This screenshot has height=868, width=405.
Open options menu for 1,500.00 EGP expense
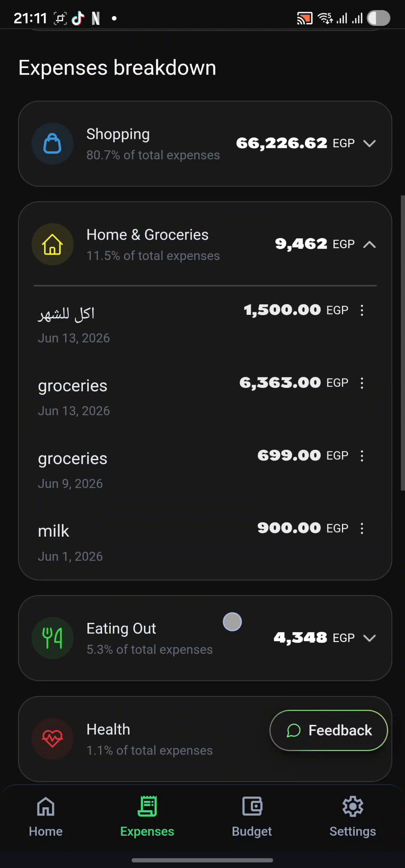pyautogui.click(x=362, y=310)
